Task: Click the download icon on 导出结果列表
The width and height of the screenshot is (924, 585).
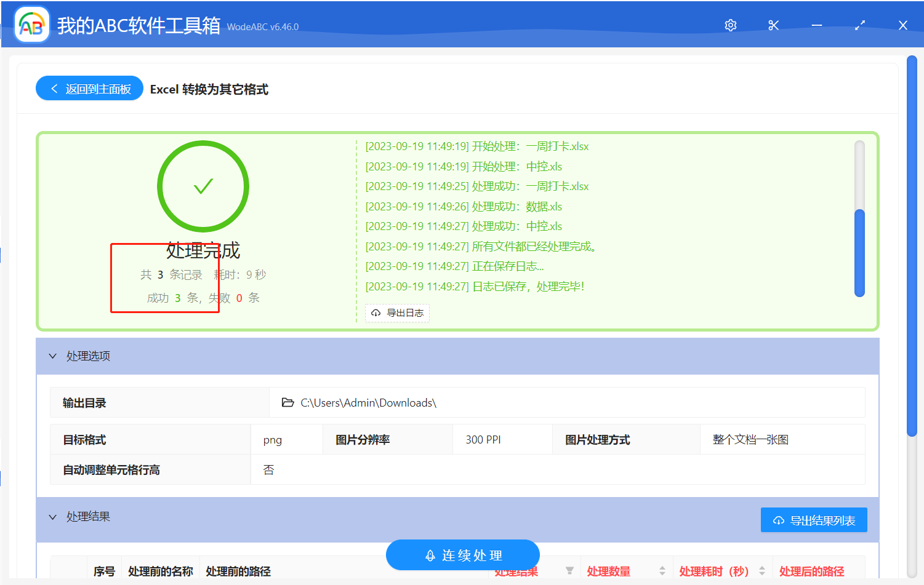Action: 777,519
